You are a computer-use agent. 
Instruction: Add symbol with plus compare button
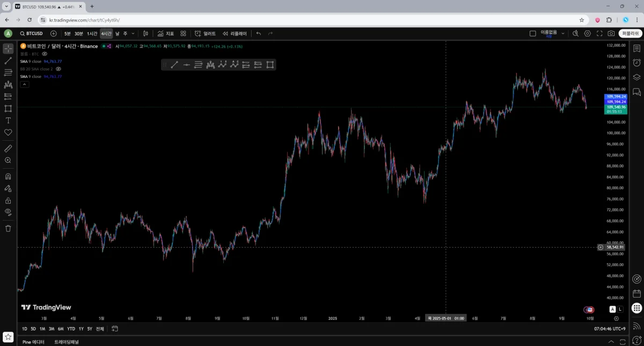click(53, 33)
